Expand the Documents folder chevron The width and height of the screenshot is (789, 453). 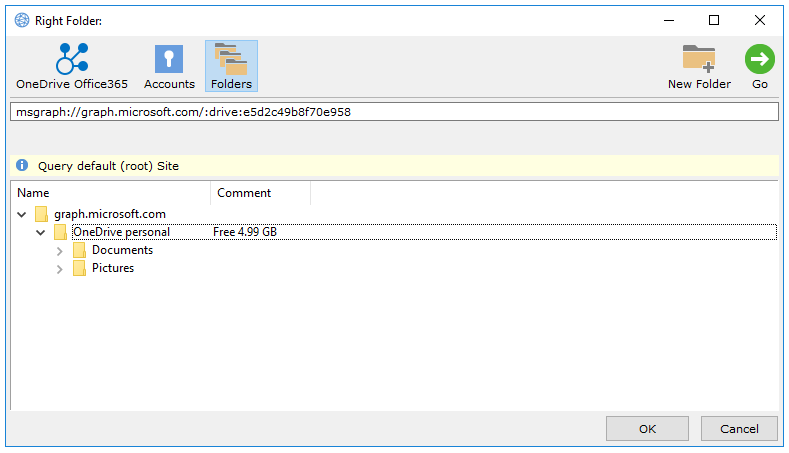pos(60,250)
